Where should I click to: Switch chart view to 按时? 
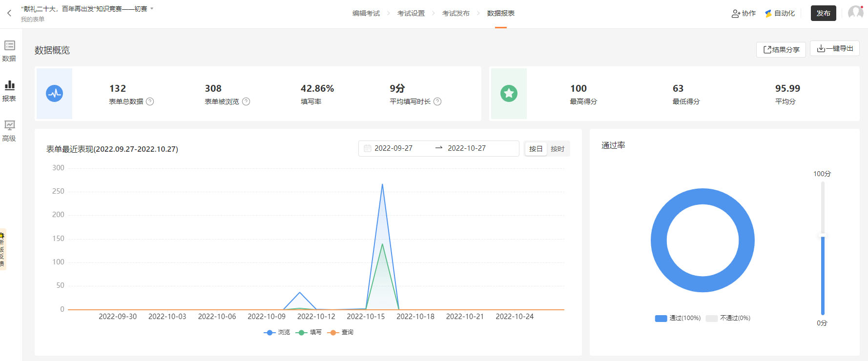[558, 149]
